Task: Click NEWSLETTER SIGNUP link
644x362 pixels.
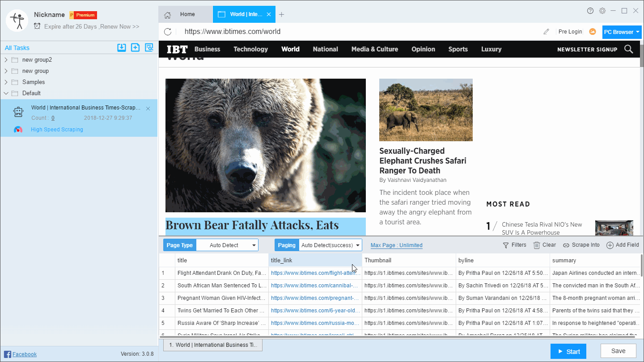Action: (x=587, y=50)
